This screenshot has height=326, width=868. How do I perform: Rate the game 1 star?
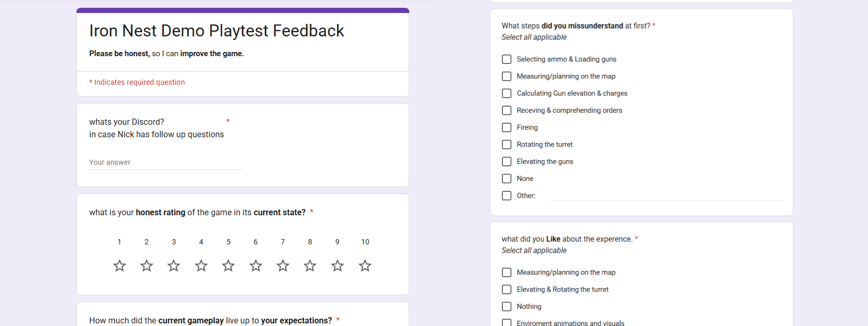(x=120, y=266)
